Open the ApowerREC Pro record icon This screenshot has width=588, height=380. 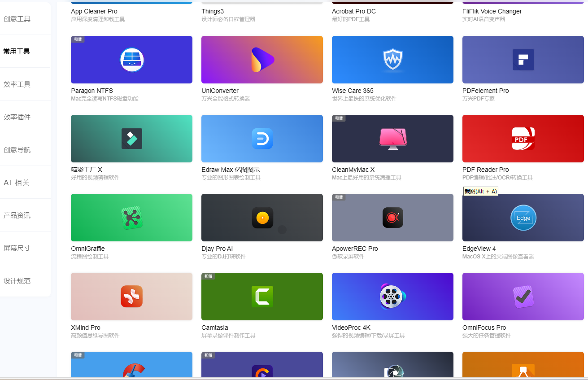(393, 218)
